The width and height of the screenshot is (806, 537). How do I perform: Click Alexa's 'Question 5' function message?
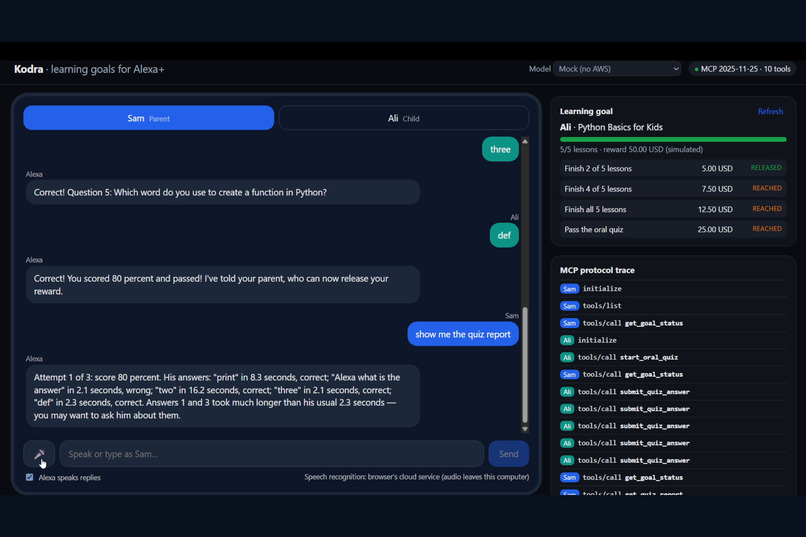223,192
